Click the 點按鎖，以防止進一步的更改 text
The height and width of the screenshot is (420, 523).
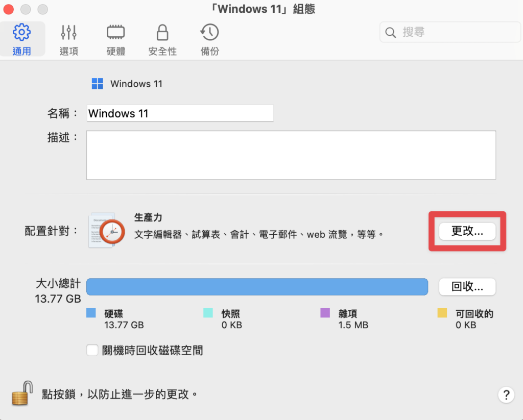pos(120,394)
